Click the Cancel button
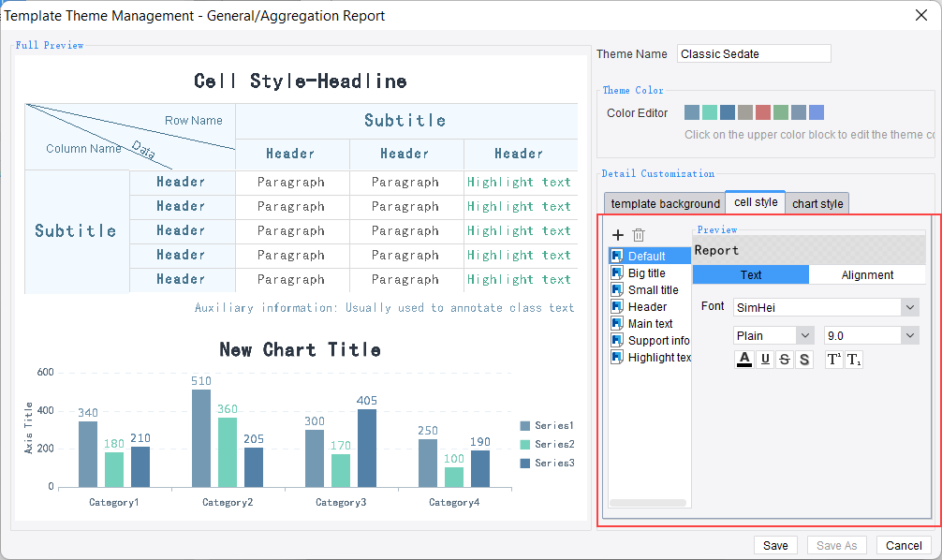 904,545
